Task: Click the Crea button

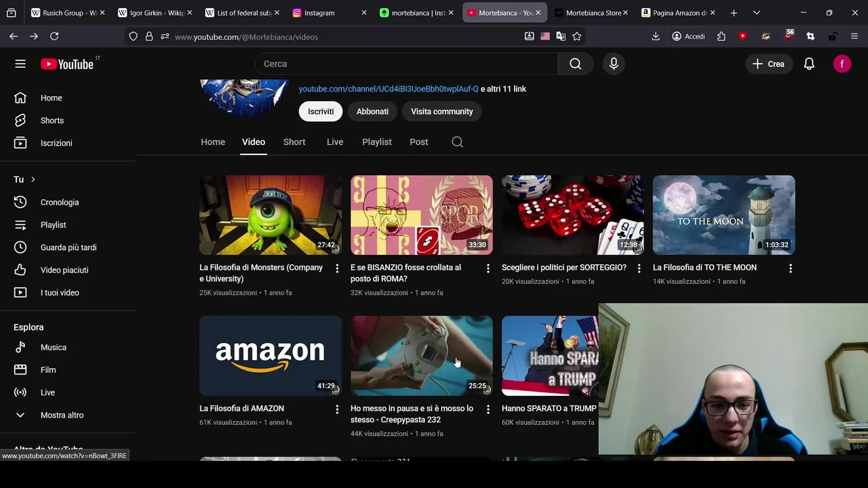Action: (769, 64)
